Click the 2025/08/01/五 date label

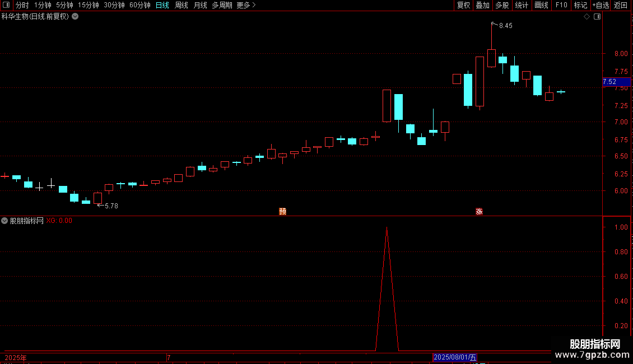(x=454, y=357)
